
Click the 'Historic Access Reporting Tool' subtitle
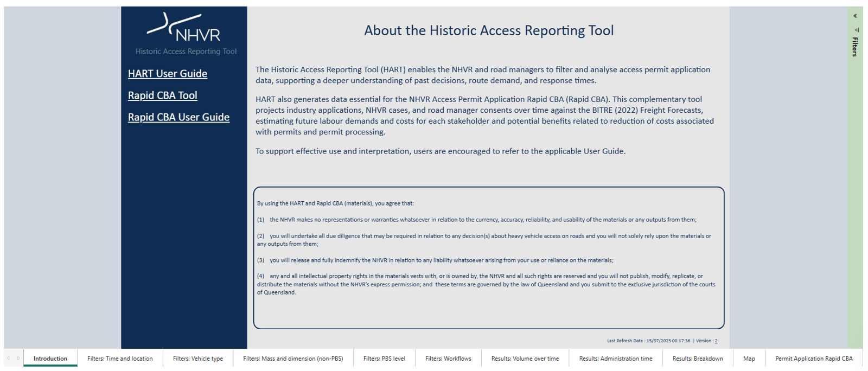[186, 52]
